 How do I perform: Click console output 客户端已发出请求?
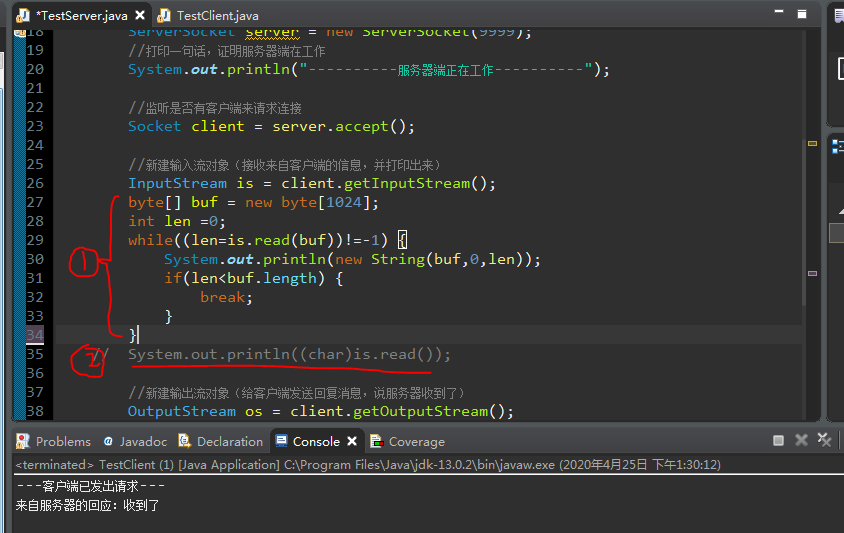tap(90, 486)
